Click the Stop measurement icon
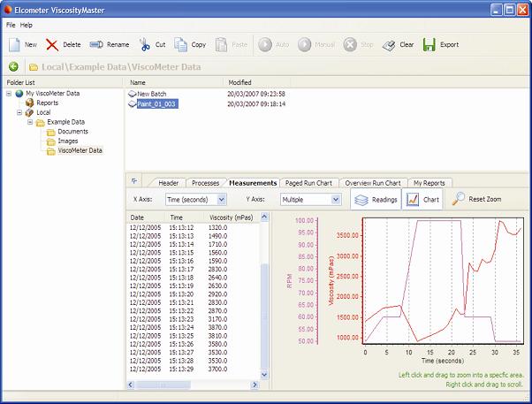The image size is (532, 404). 350,44
